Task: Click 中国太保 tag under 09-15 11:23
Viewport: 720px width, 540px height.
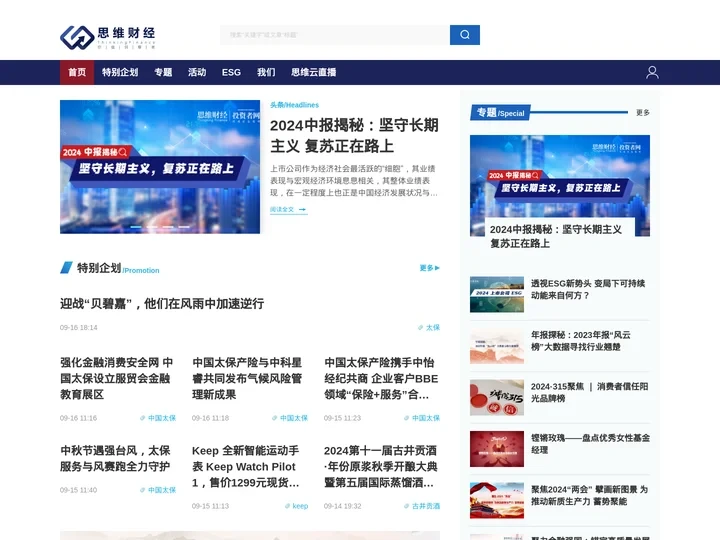Action: click(x=422, y=418)
